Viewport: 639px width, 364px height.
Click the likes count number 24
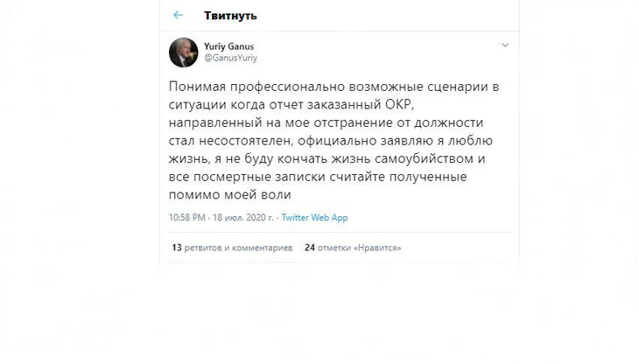tap(309, 248)
